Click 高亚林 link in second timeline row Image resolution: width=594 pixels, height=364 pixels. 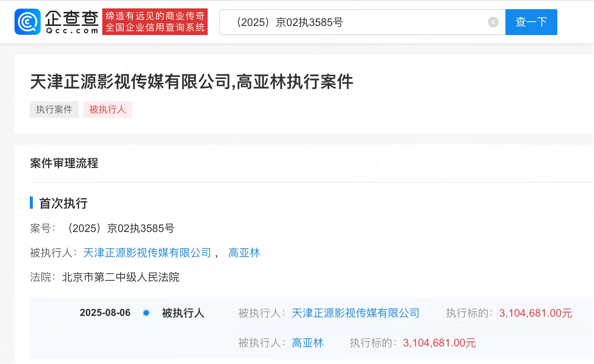coord(307,343)
